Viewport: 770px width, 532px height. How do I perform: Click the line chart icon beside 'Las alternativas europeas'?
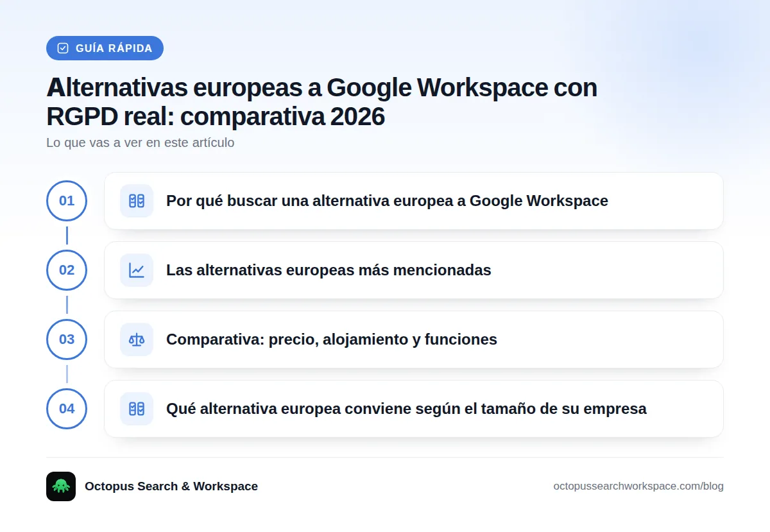click(137, 270)
